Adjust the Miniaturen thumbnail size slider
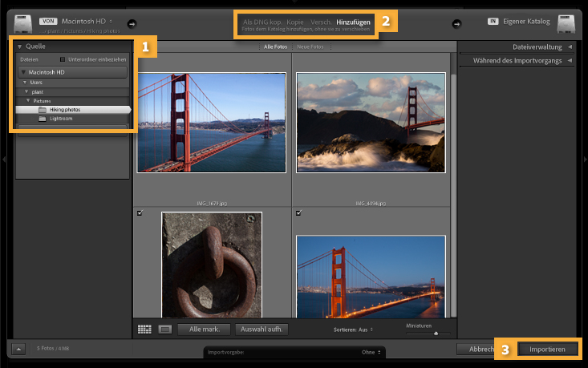The image size is (588, 368). point(436,333)
